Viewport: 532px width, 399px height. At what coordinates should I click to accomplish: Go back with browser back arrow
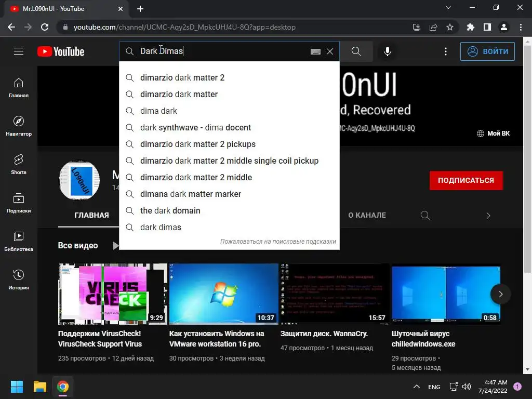11,27
